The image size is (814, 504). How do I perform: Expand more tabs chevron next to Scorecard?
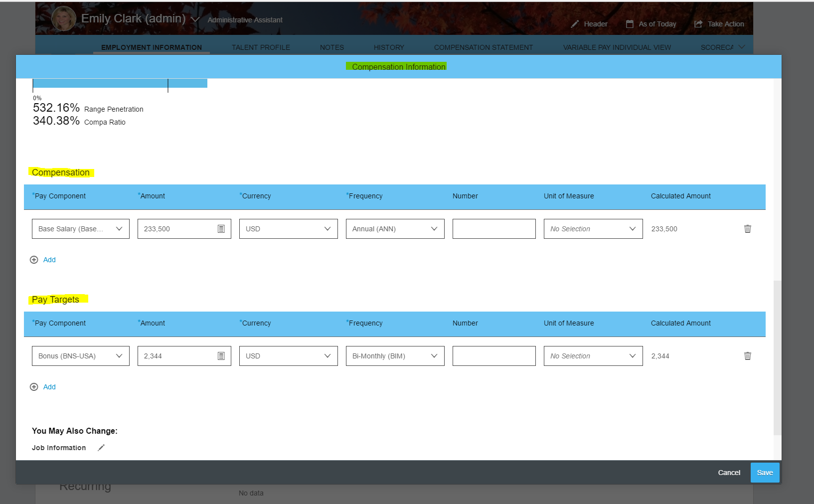click(x=742, y=47)
